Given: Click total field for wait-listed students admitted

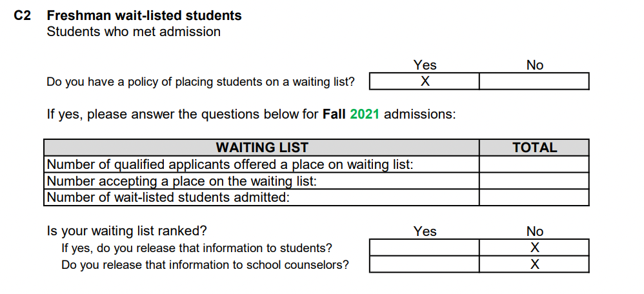Looking at the screenshot, I should pos(534,197).
